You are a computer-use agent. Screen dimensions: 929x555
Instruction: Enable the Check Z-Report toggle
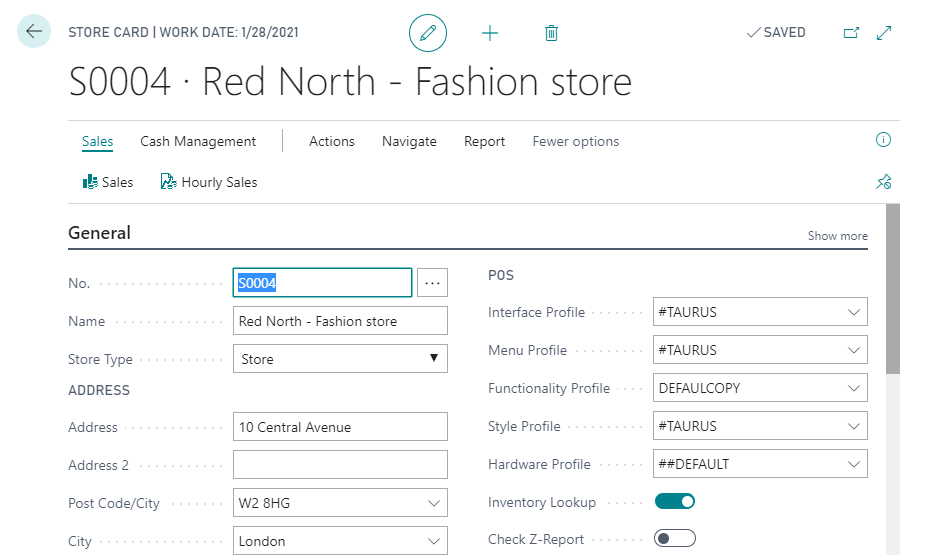point(675,539)
